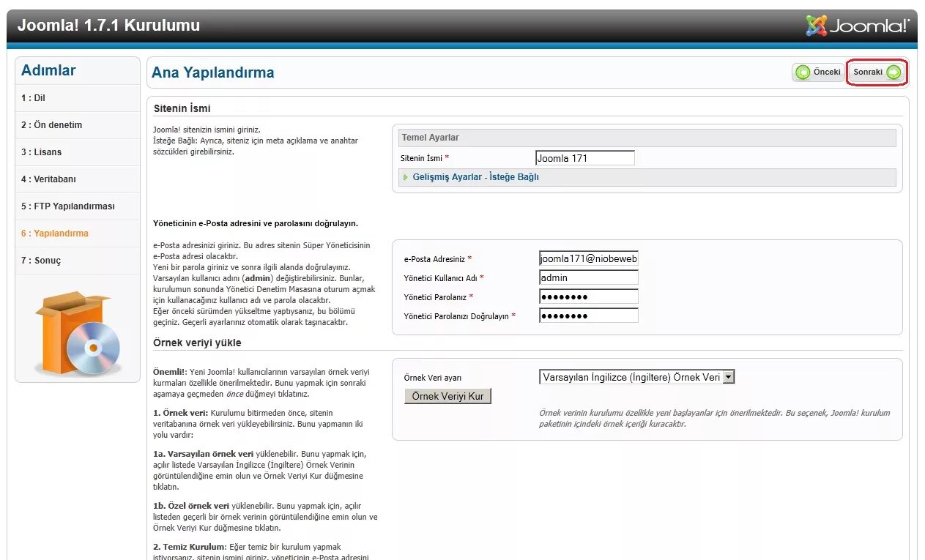Focus the e-Posta Adresiniz field
Image resolution: width=925 pixels, height=560 pixels.
pos(589,258)
